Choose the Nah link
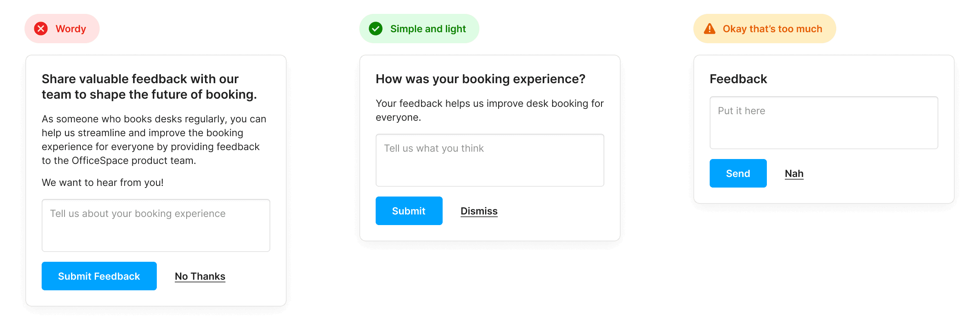 point(794,174)
